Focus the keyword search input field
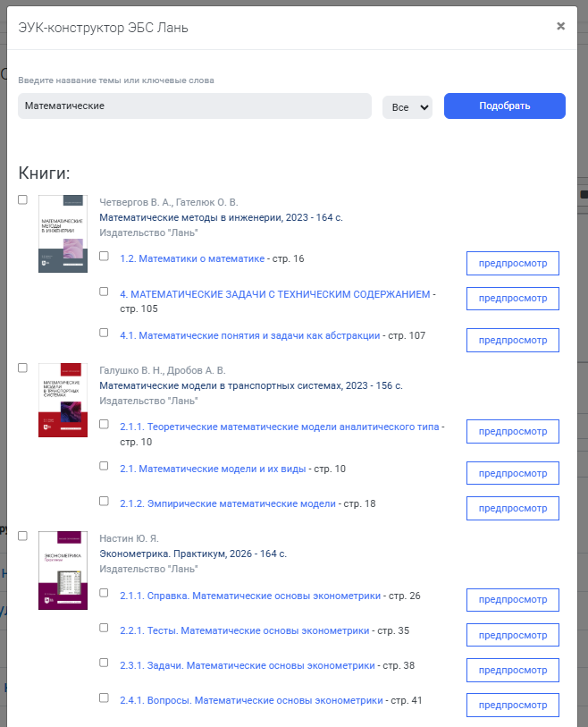Viewport: 588px width, 727px height. point(195,106)
